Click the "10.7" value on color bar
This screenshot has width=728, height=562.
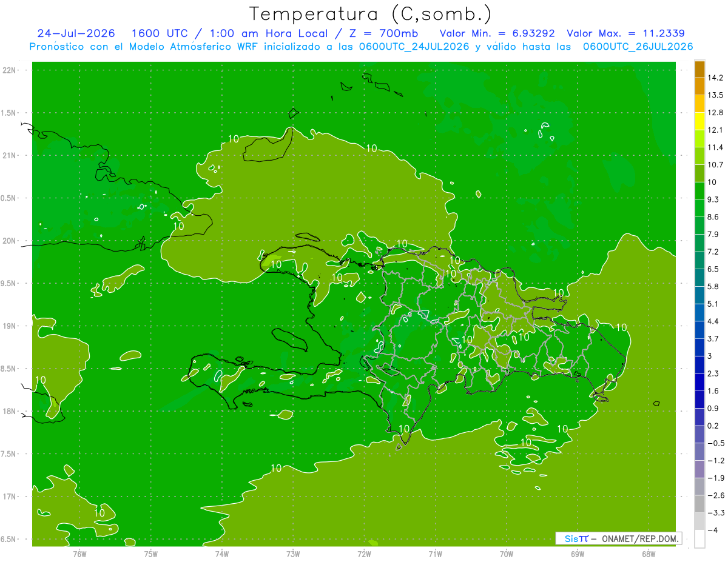click(716, 164)
